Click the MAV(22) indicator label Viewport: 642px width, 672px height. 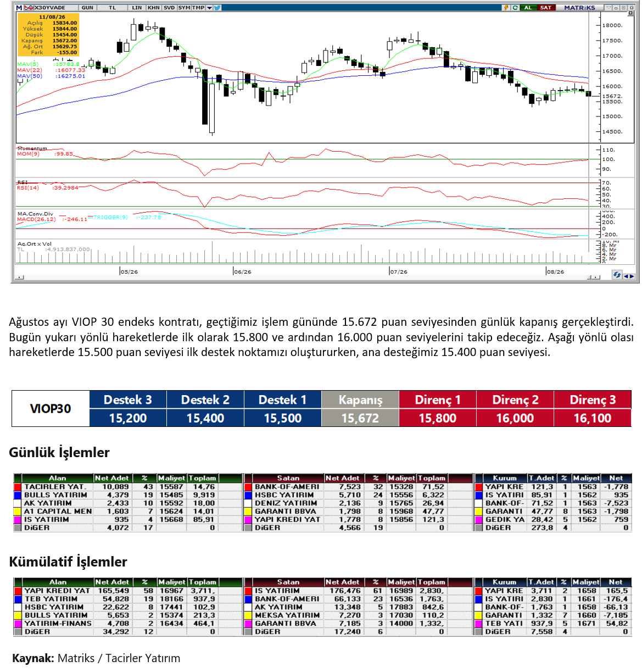[x=30, y=70]
